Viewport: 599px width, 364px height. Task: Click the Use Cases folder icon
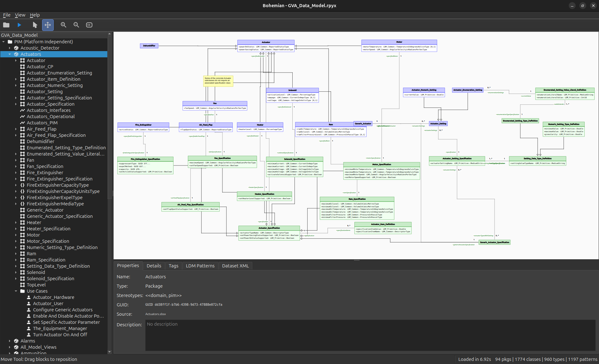click(22, 291)
